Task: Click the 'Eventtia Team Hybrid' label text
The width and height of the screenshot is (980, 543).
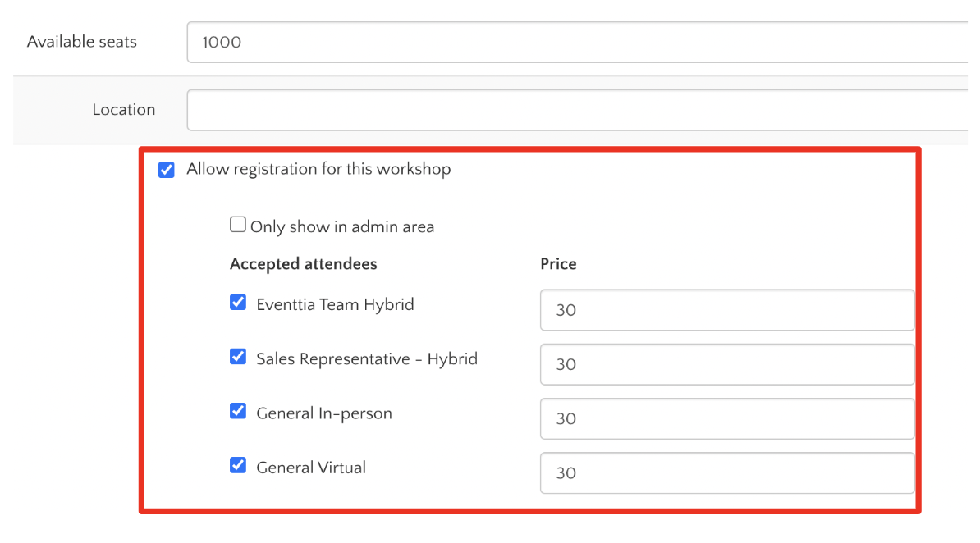Action: pos(335,304)
